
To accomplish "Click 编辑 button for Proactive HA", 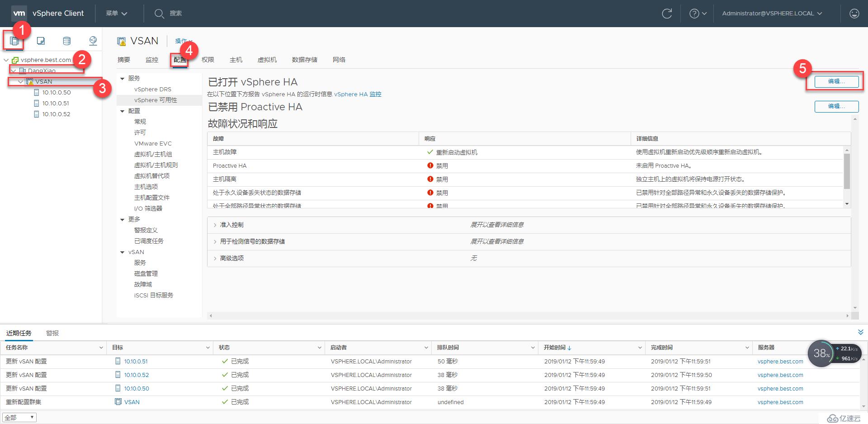I will (836, 106).
